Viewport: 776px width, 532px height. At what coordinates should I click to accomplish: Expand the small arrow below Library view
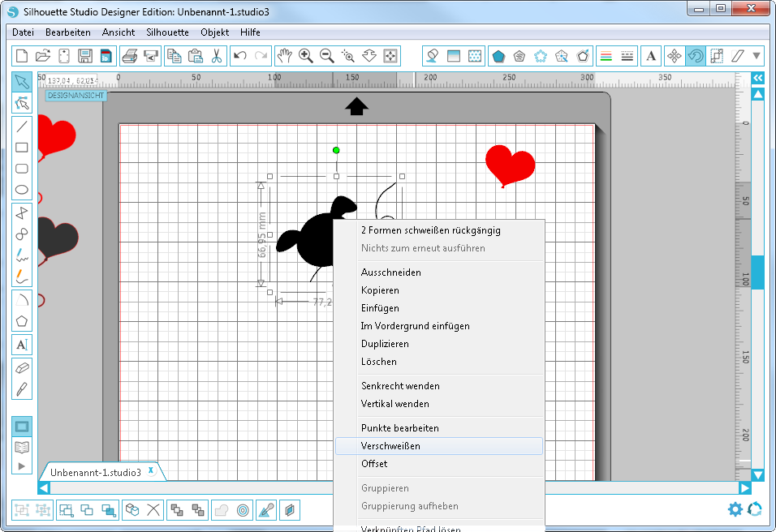(23, 466)
